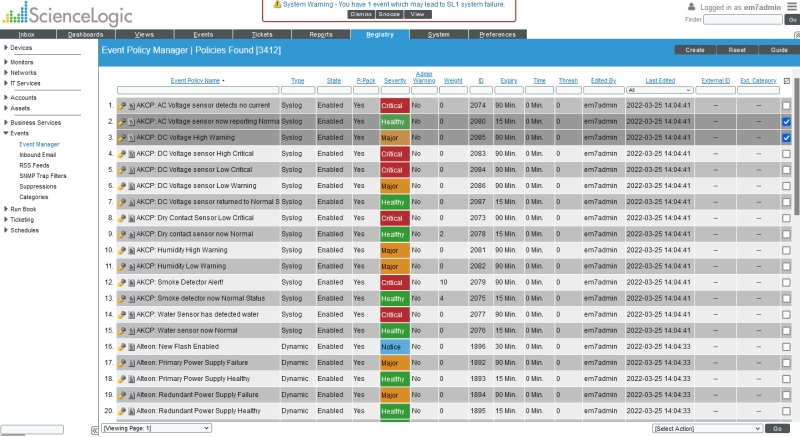800x437 pixels.
Task: Click wrench icon for AKCP: DC Voltage High Warning
Action: (x=122, y=138)
